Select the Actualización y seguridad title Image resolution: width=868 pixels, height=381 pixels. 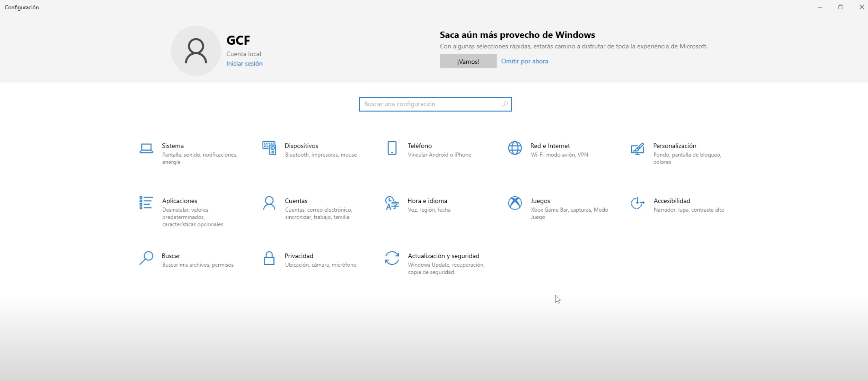443,256
